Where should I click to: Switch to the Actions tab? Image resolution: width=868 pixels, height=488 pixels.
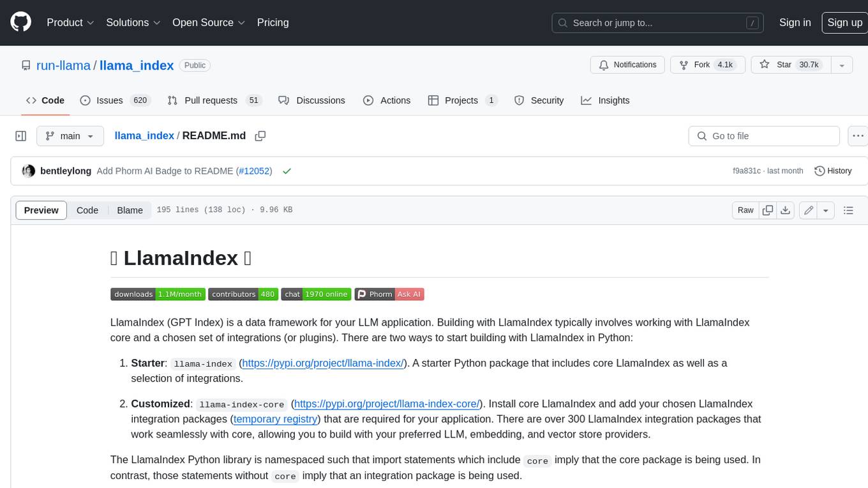pyautogui.click(x=387, y=100)
